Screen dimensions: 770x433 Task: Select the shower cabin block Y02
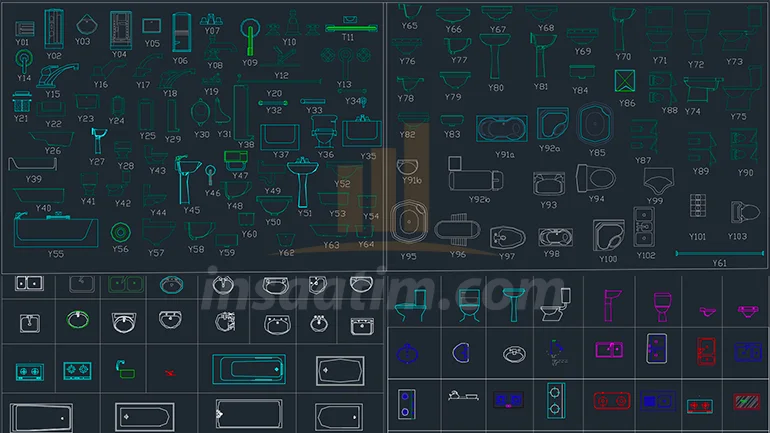click(x=54, y=28)
